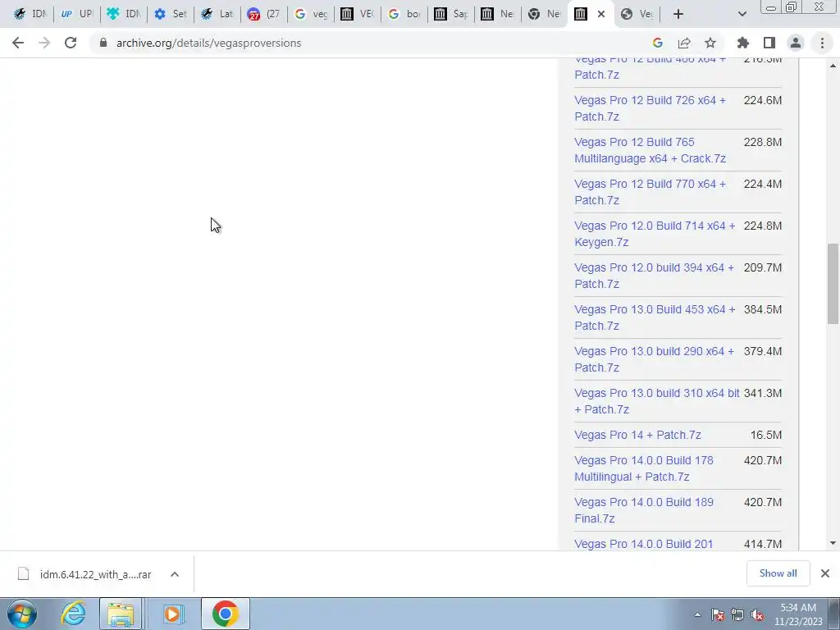
Task: Bookmark this page with the star
Action: [x=710, y=43]
